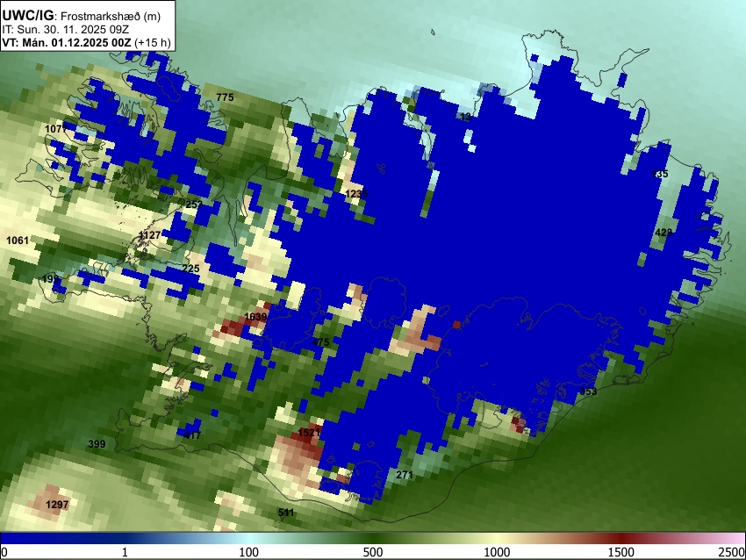Click the map value label 1061
The image size is (746, 560).
pyautogui.click(x=18, y=241)
